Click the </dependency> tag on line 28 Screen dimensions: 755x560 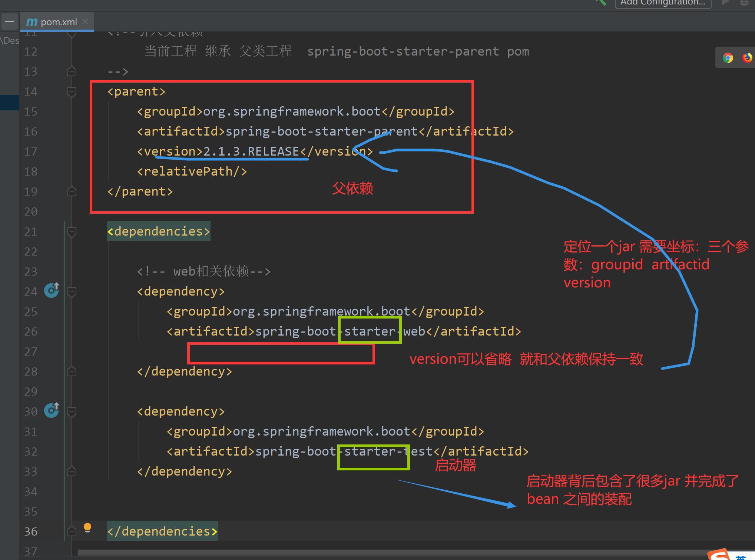[185, 371]
